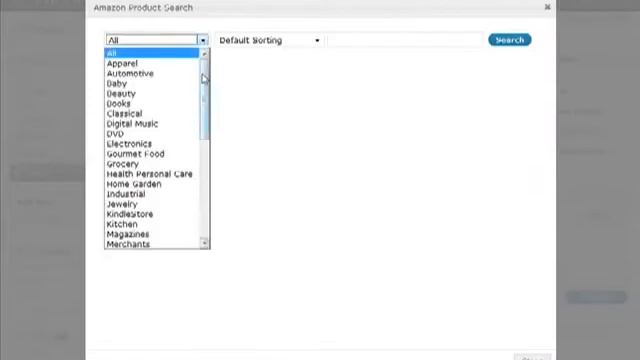Viewport: 640px width, 360px height.
Task: Pick Home Garden category
Action: [152, 184]
